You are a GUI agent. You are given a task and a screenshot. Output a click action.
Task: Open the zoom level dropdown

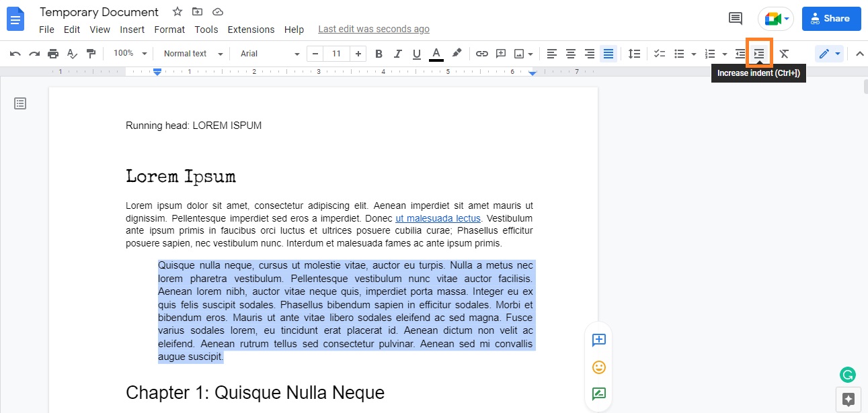(128, 53)
